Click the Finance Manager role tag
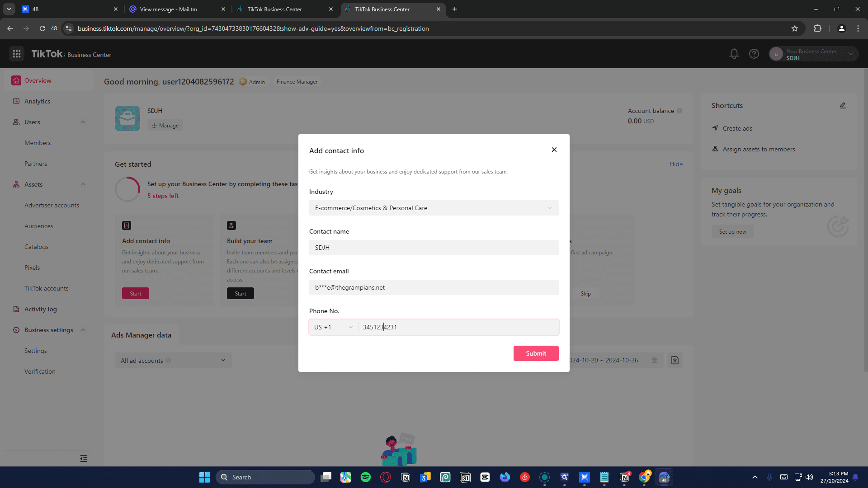 coord(297,82)
